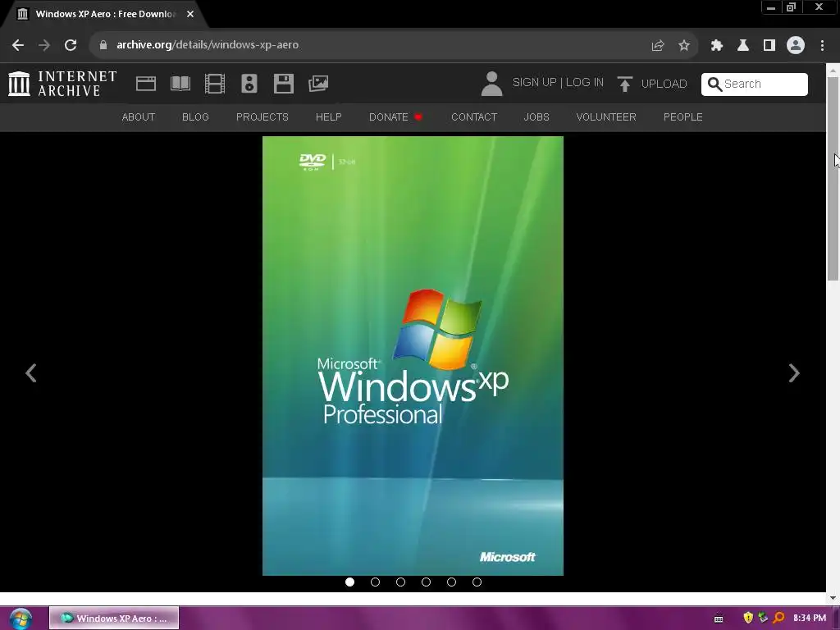Screen dimensions: 840x630
Task: Click LOG IN link
Action: pyautogui.click(x=584, y=83)
